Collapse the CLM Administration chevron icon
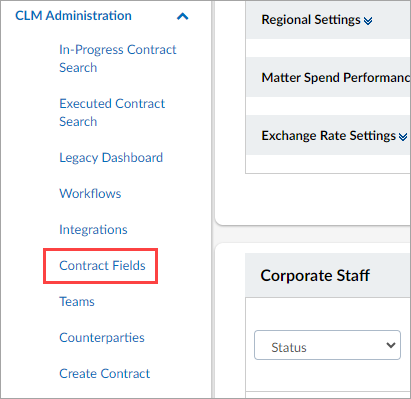The image size is (411, 399). pyautogui.click(x=182, y=16)
